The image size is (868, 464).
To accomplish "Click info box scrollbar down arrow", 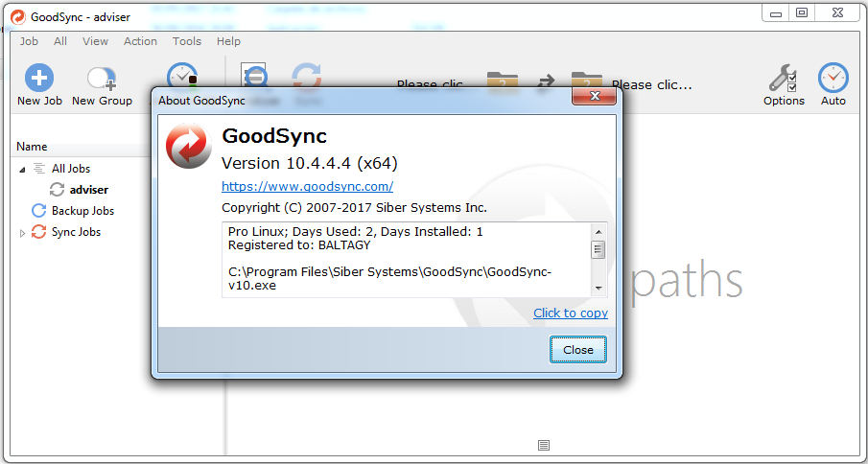I will point(598,288).
